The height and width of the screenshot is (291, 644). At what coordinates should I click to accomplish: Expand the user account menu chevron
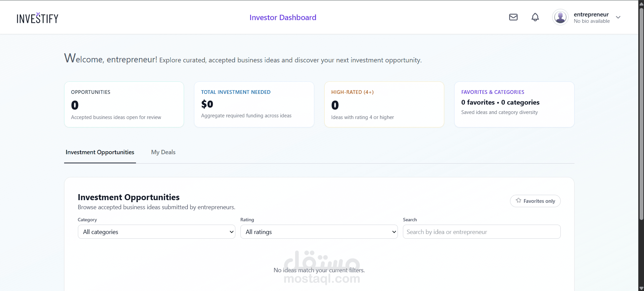(x=618, y=17)
